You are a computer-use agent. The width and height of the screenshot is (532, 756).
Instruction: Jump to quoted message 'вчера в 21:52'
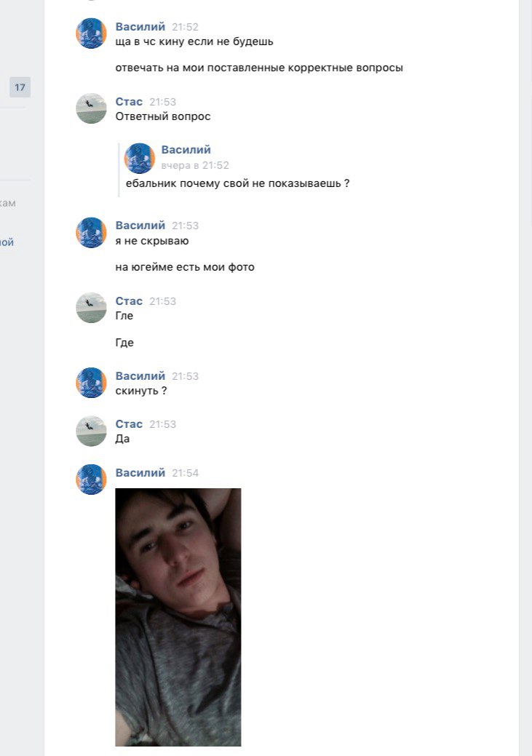coord(195,165)
